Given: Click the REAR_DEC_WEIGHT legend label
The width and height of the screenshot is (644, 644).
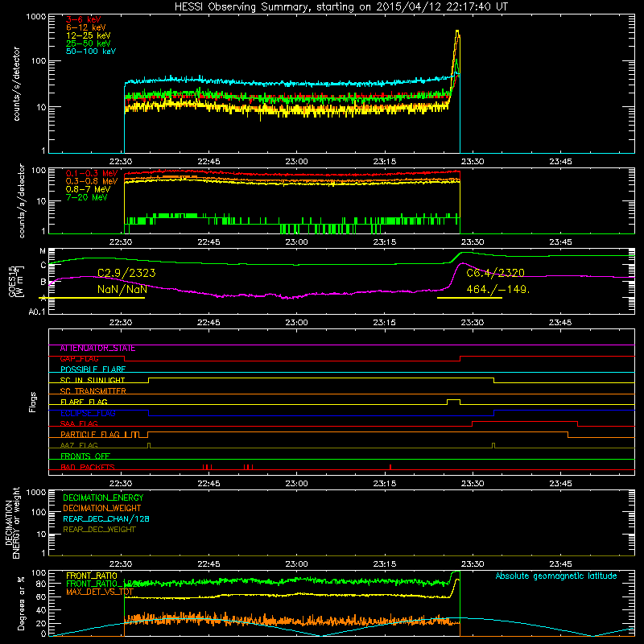Looking at the screenshot, I should pos(99,530).
